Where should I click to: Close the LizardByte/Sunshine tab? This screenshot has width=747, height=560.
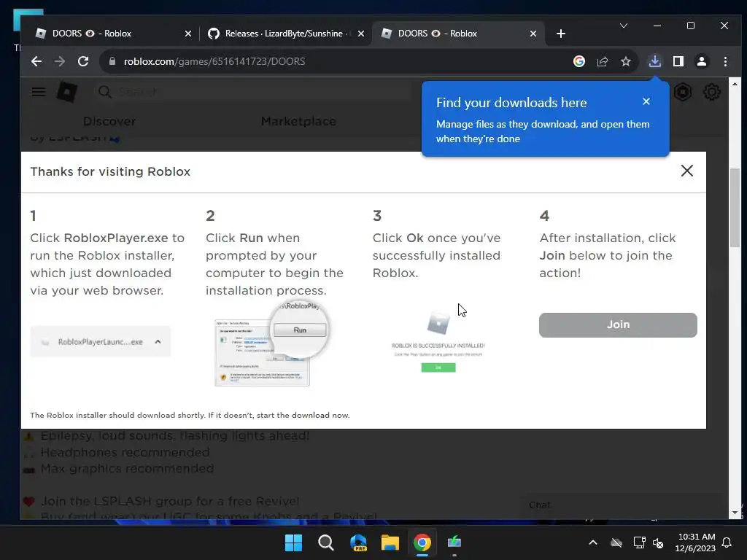tap(361, 34)
